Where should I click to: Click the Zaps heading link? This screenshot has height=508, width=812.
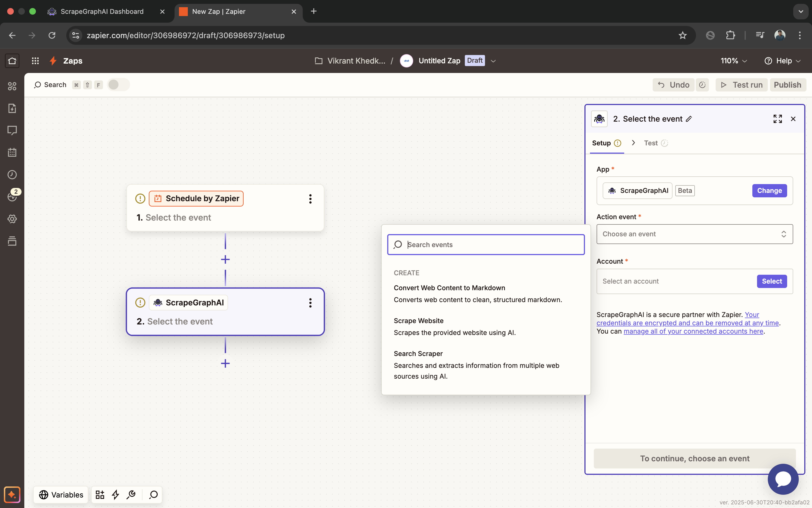coord(73,61)
